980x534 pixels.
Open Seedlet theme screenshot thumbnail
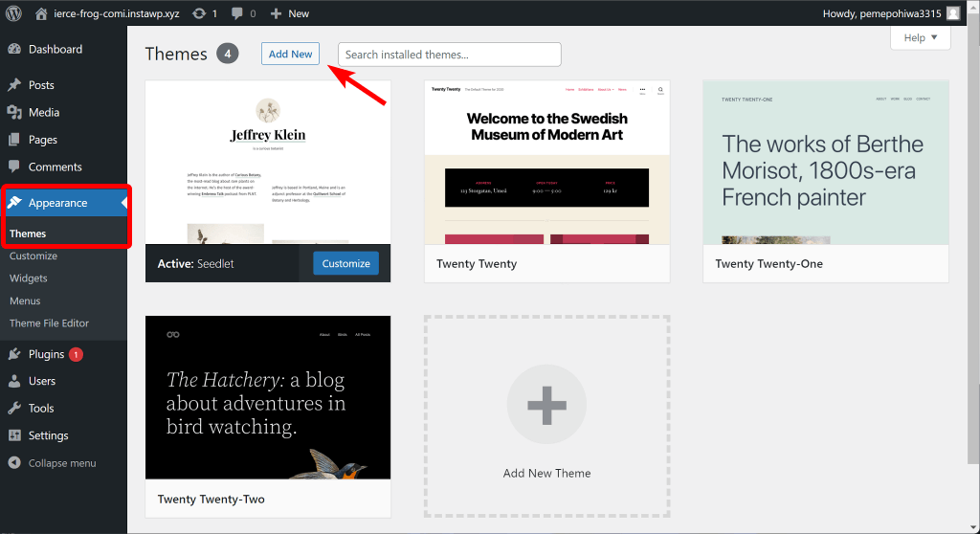(x=268, y=163)
